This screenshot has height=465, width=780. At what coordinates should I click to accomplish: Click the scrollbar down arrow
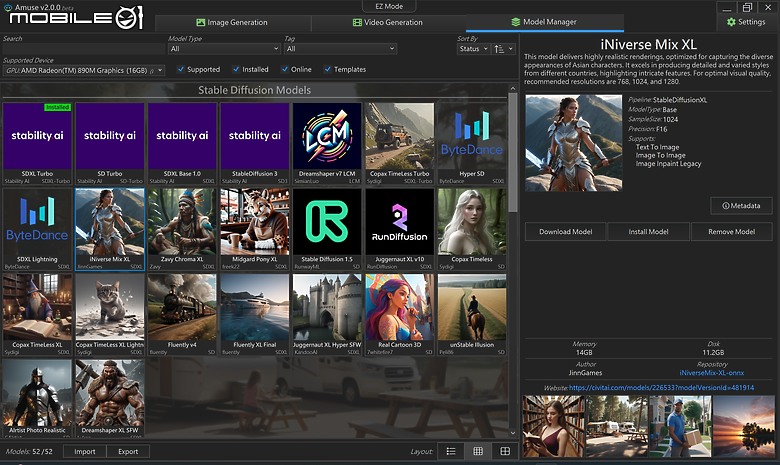pyautogui.click(x=513, y=434)
